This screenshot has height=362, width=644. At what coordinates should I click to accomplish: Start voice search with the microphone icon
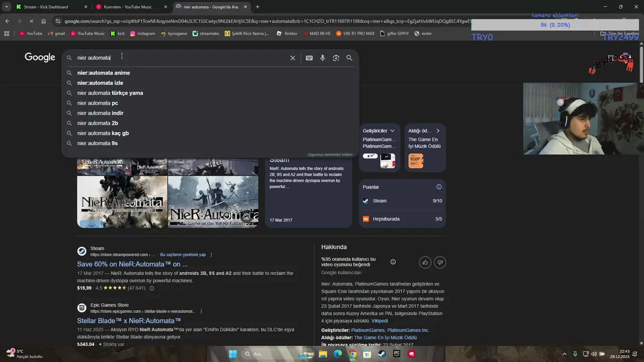pyautogui.click(x=323, y=58)
